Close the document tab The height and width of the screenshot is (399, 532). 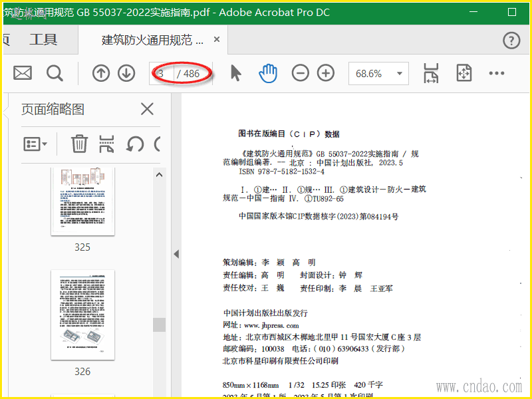pyautogui.click(x=217, y=40)
